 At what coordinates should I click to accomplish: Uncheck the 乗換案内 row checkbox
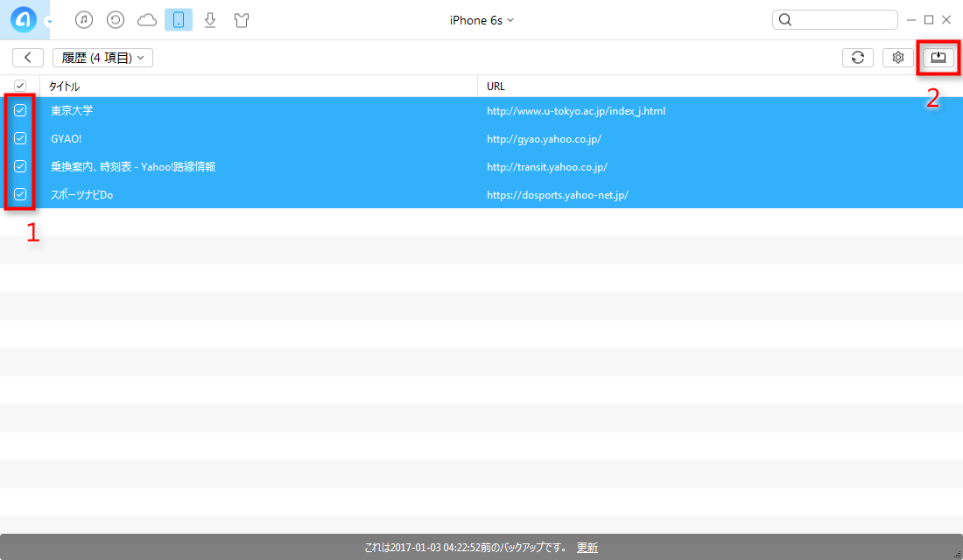[x=20, y=166]
